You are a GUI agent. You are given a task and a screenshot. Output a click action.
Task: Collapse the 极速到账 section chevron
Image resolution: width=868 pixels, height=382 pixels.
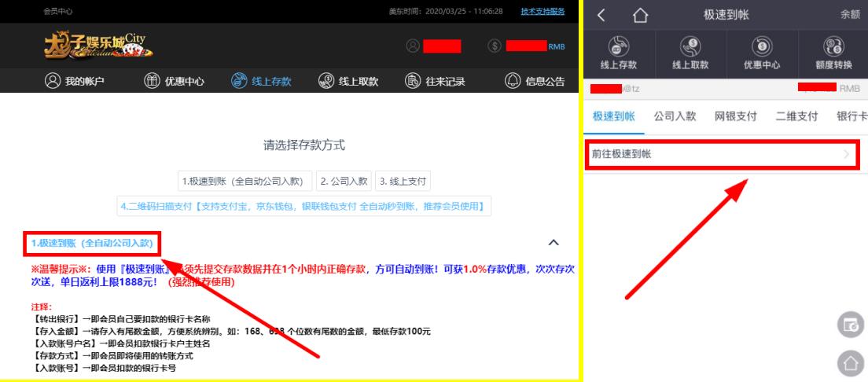554,242
